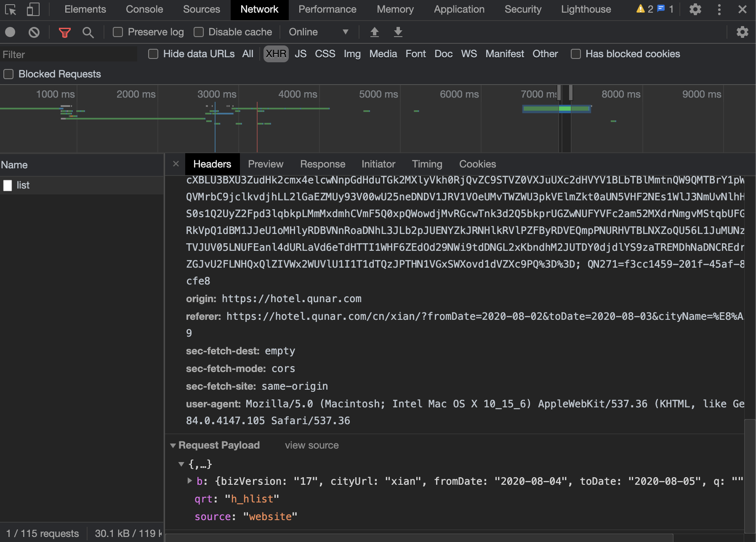Collapse the root payload object {,…}
Screen dimensions: 756x542
click(x=181, y=464)
